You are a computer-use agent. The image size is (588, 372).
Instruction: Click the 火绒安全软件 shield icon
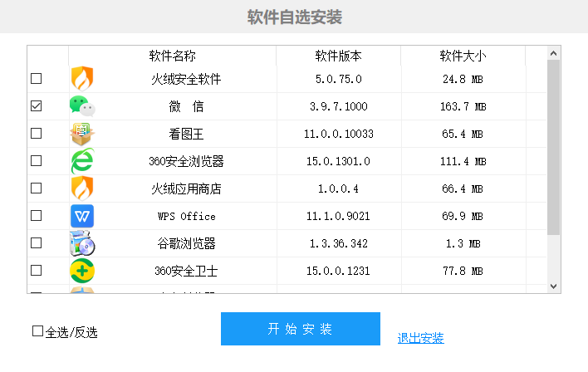pos(82,79)
